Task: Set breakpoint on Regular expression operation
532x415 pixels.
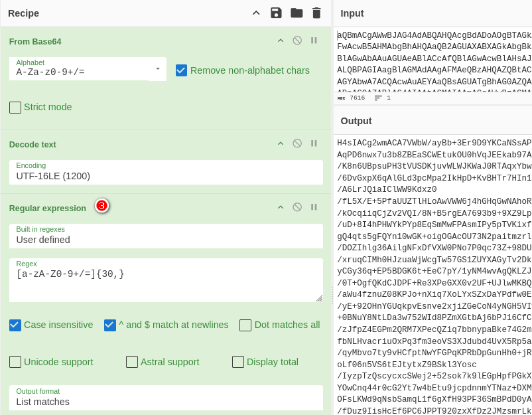Action: (x=314, y=207)
